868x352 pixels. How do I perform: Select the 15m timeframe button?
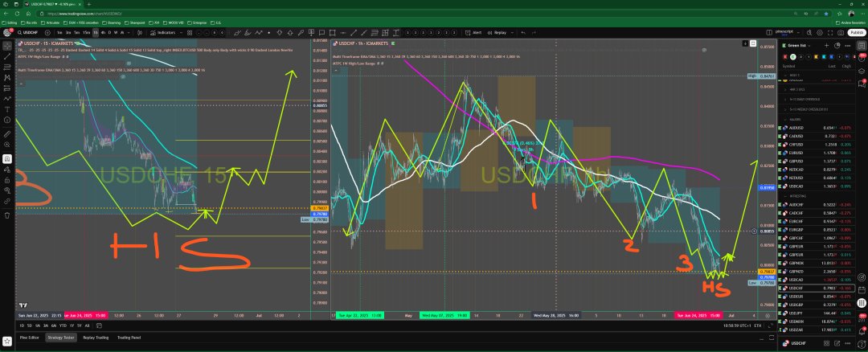coord(86,33)
